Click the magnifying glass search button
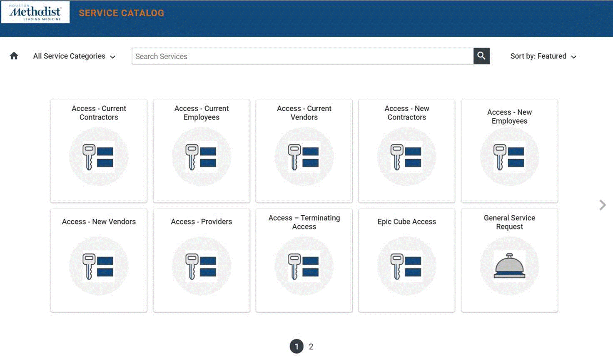This screenshot has width=613, height=364. 481,56
